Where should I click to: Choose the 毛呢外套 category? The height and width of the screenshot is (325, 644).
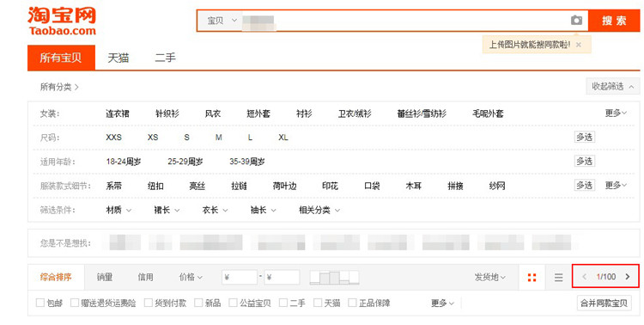[x=488, y=113]
